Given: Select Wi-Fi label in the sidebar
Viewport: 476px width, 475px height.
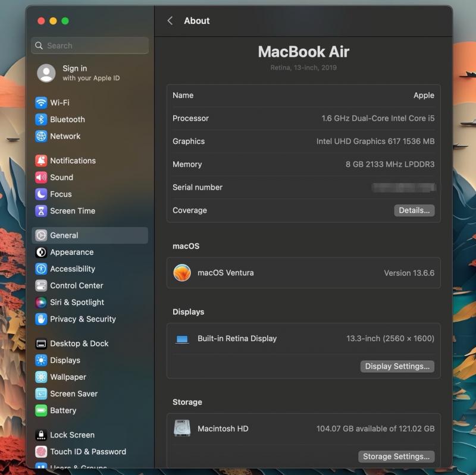Looking at the screenshot, I should tap(60, 102).
